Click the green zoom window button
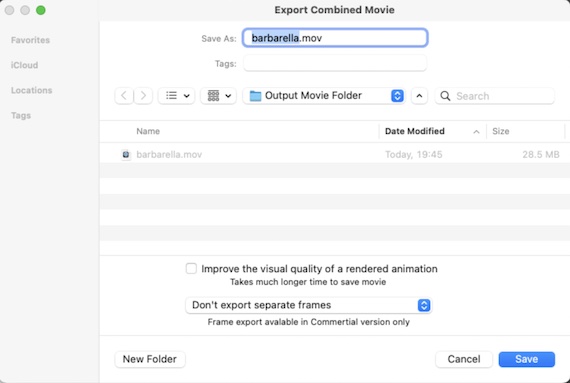 coord(41,10)
